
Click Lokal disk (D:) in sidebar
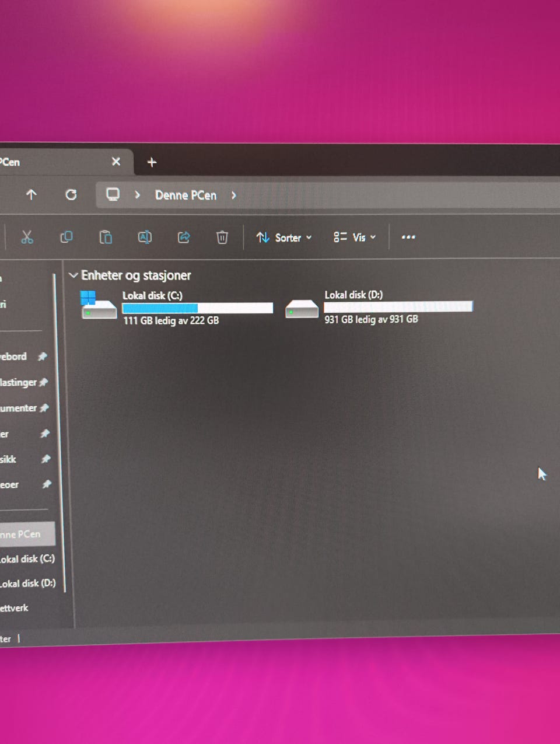pos(28,583)
